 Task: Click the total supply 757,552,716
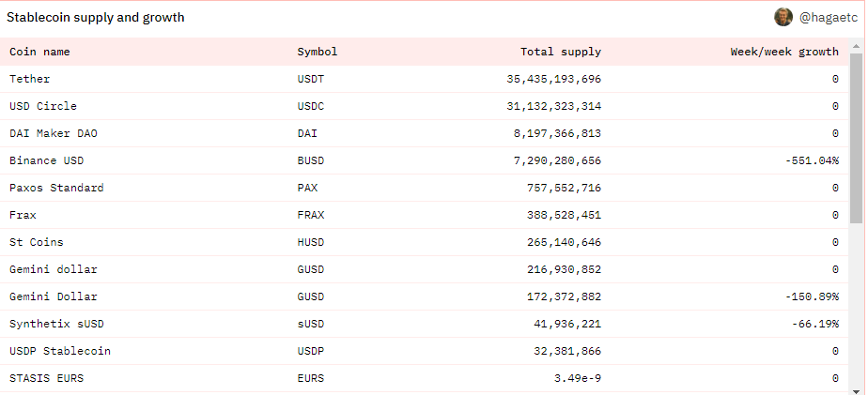tap(564, 188)
